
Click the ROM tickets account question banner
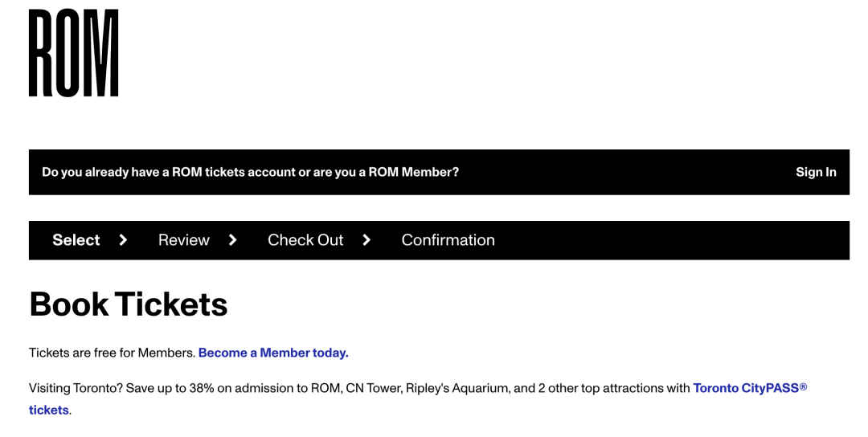click(439, 172)
